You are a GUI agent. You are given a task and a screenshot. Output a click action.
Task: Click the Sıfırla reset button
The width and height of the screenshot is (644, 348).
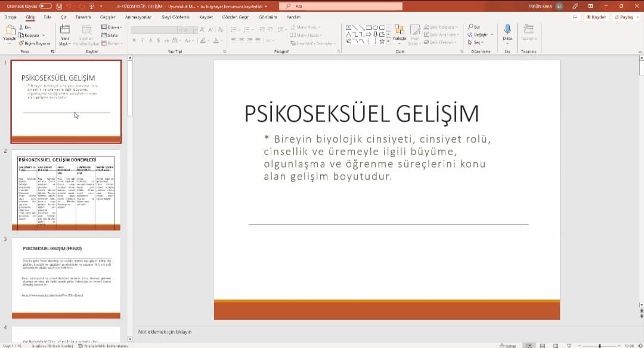point(110,35)
